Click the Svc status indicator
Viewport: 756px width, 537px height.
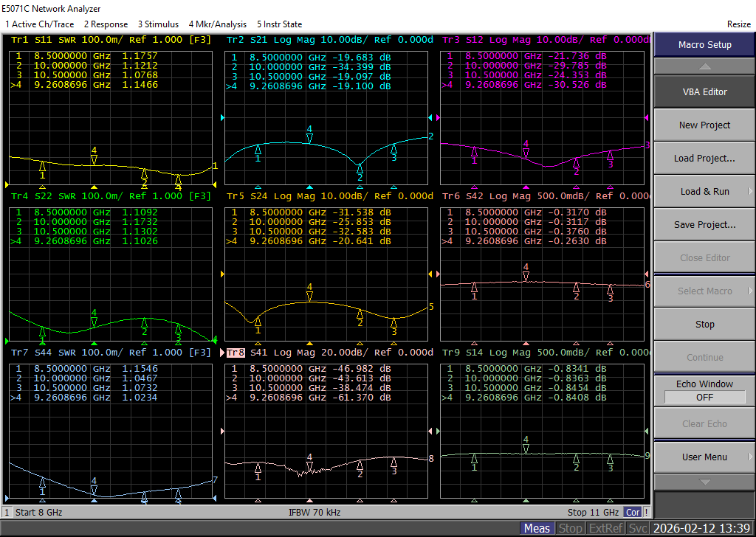tap(637, 528)
